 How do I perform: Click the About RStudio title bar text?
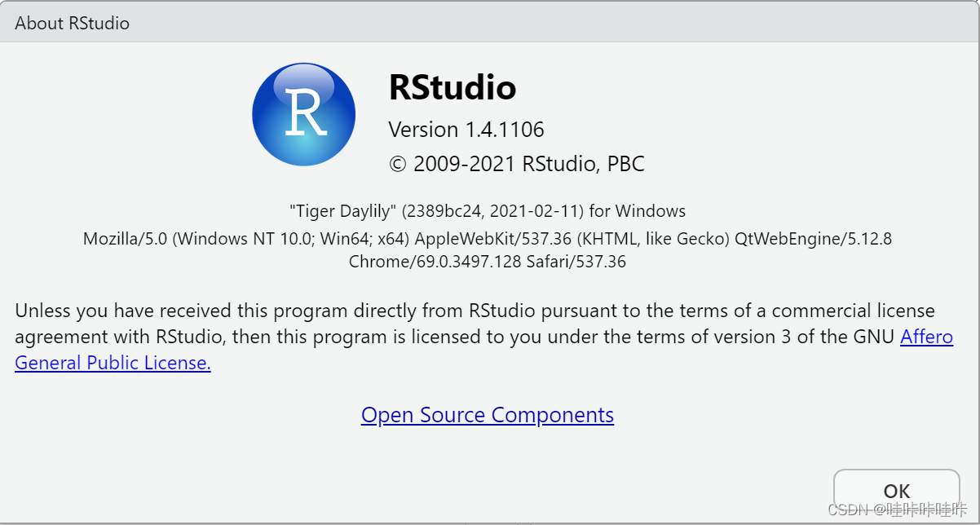point(72,23)
